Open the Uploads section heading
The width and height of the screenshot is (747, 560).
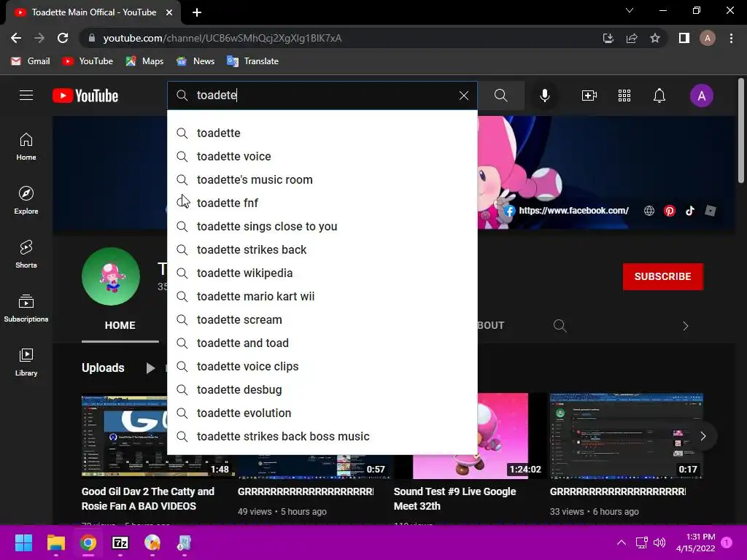click(103, 367)
